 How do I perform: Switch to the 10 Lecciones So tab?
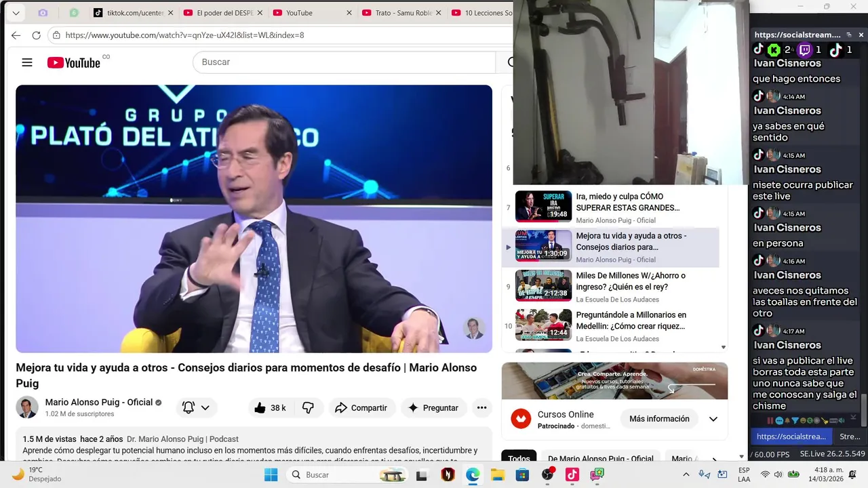click(x=481, y=13)
